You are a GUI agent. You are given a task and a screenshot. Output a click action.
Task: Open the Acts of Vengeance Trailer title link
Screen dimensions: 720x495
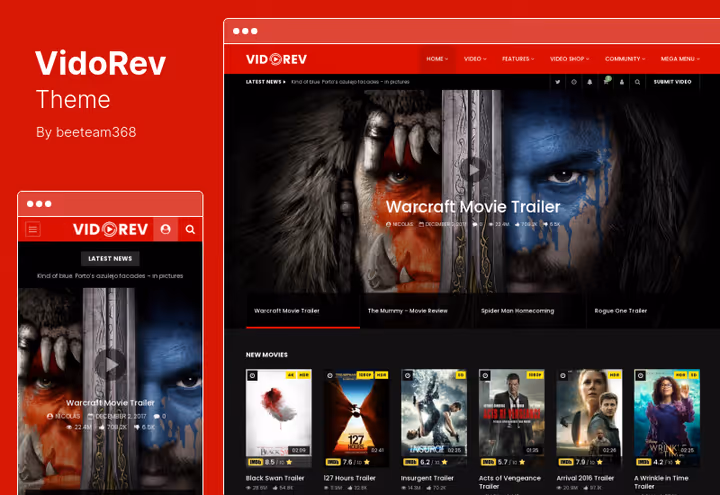pyautogui.click(x=510, y=482)
